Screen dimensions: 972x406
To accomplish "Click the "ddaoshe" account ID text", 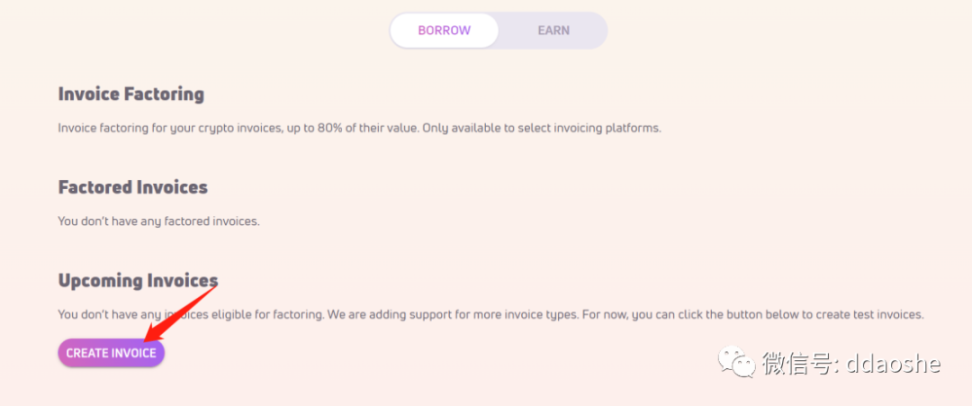I will 892,363.
